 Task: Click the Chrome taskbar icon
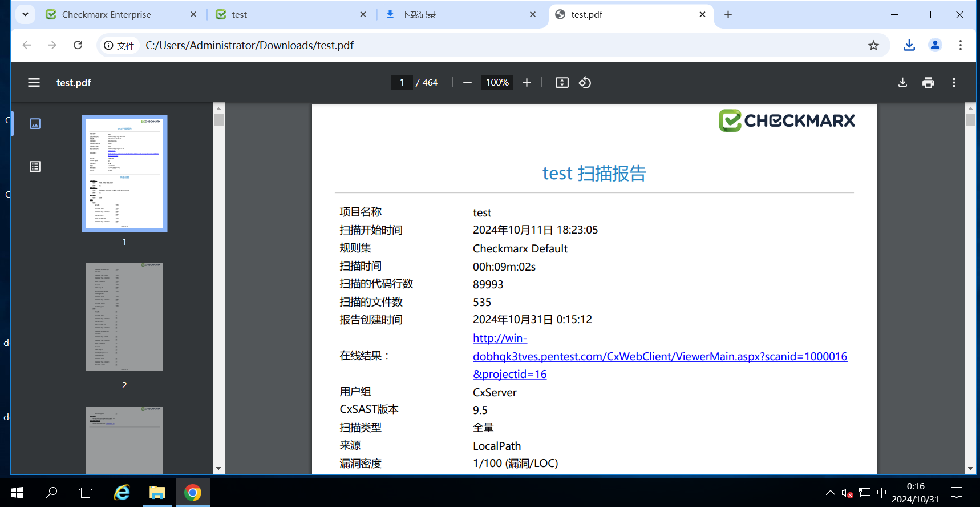click(193, 492)
